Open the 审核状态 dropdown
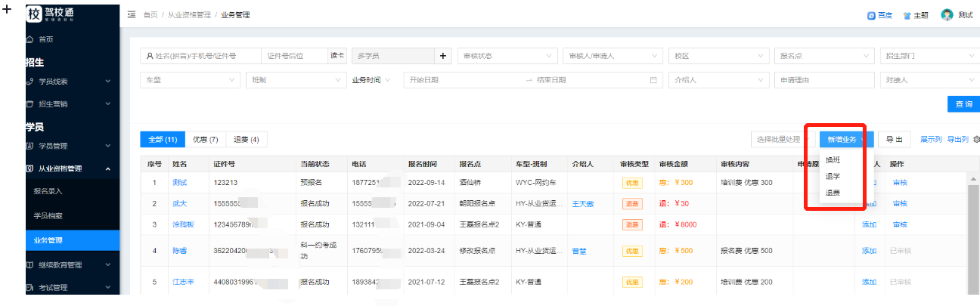This screenshot has width=980, height=306. [507, 56]
